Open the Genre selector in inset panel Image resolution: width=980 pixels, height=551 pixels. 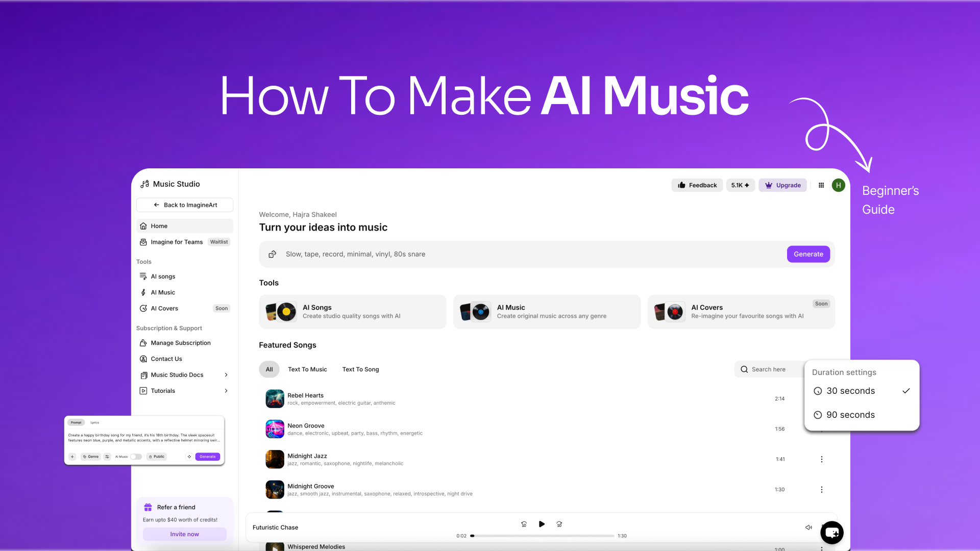(91, 457)
